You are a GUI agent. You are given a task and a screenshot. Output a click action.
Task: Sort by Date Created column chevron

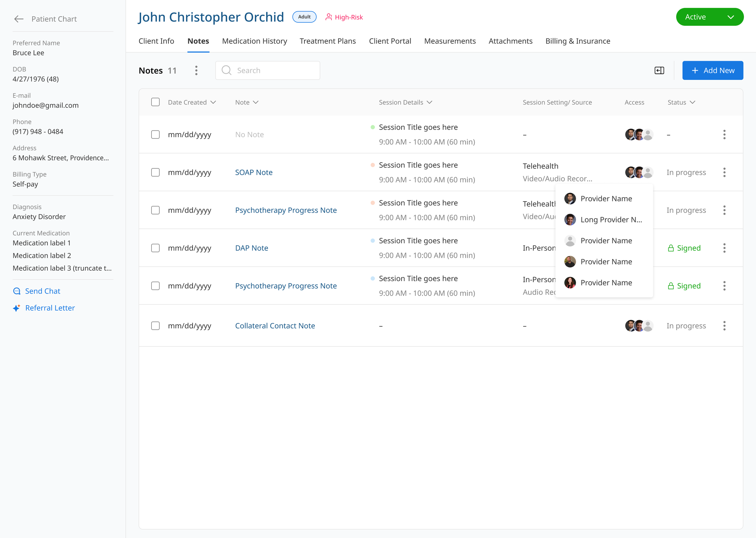[213, 102]
